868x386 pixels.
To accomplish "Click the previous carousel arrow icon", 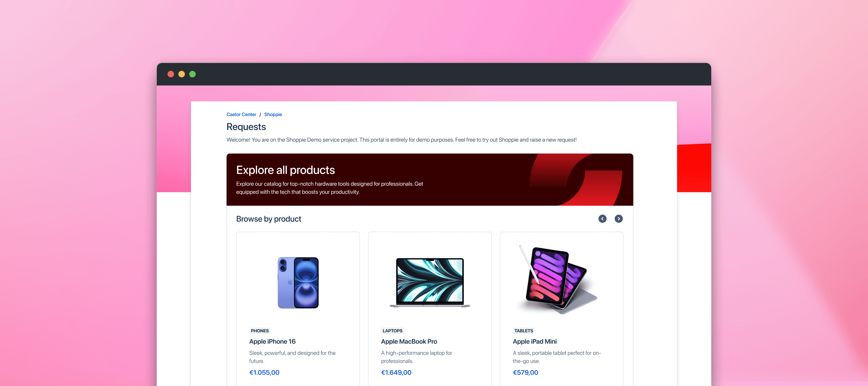I will tap(602, 219).
